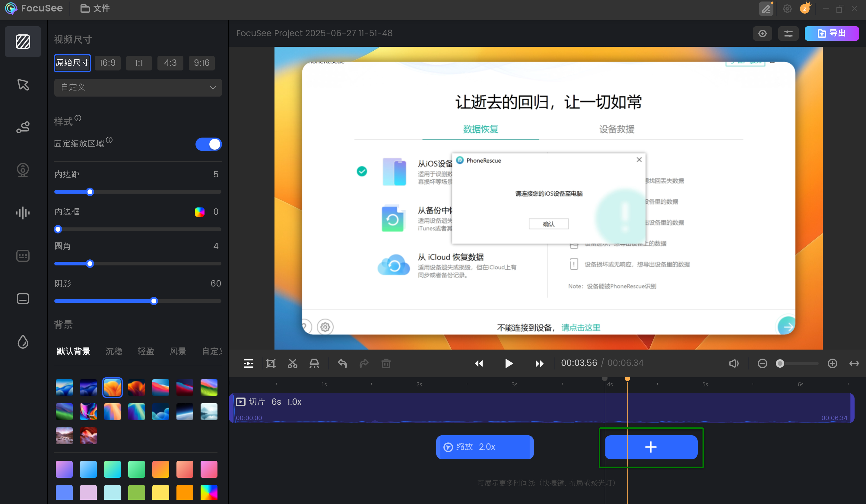Select the first blue wave wallpaper thumbnail

click(64, 388)
